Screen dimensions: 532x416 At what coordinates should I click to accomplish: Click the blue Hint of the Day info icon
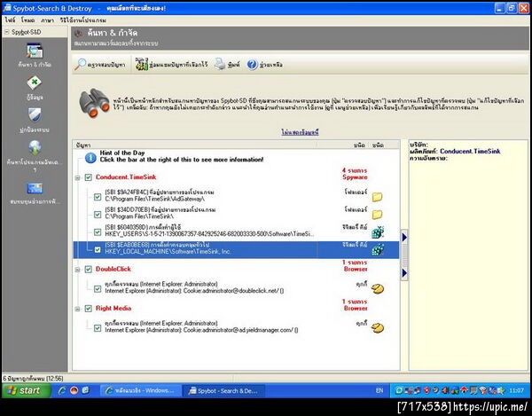click(90, 158)
